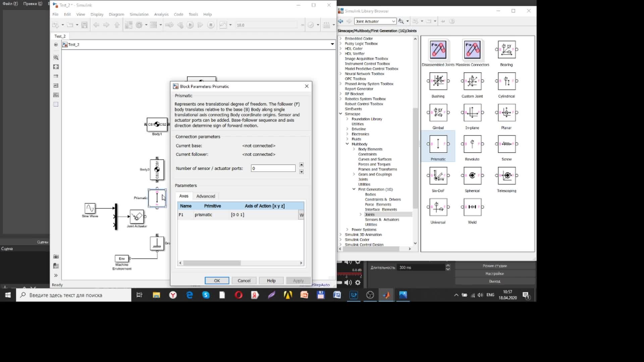The height and width of the screenshot is (362, 644).
Task: Select the Screw joint block
Action: pos(506,144)
